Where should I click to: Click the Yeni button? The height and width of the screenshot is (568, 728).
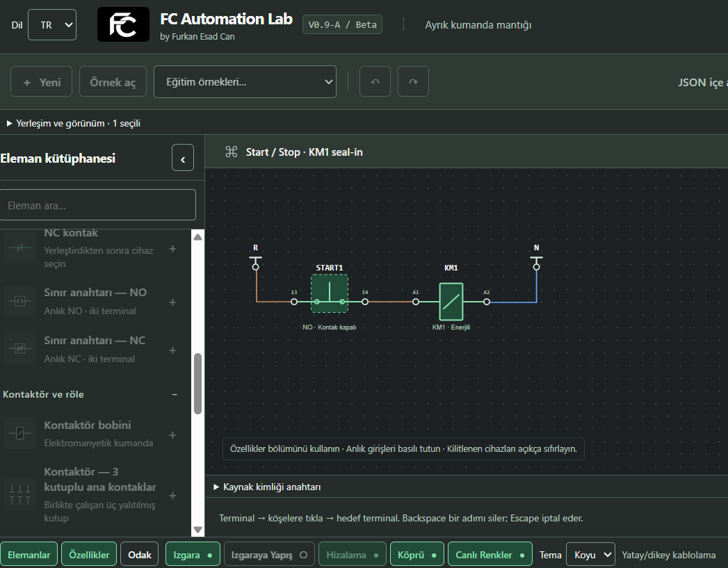pyautogui.click(x=41, y=81)
